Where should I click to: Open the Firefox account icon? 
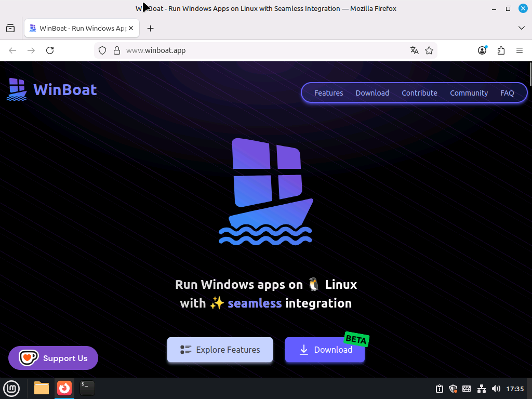pos(483,50)
